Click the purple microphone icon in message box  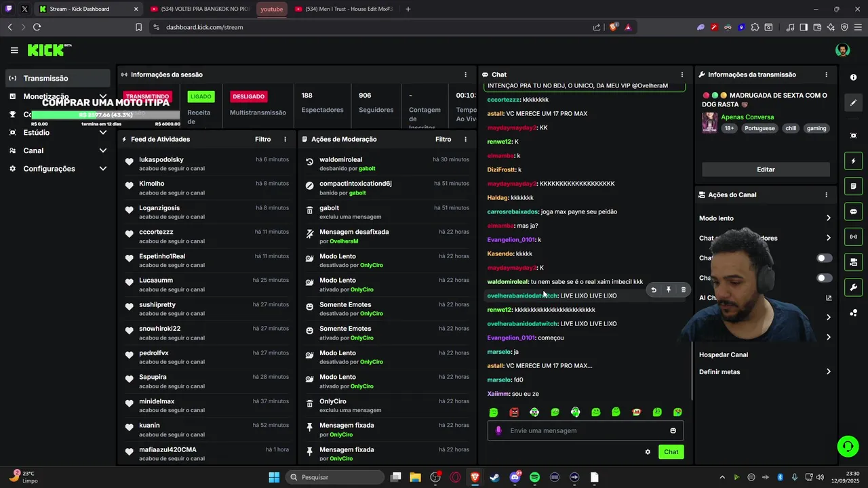pos(498,430)
